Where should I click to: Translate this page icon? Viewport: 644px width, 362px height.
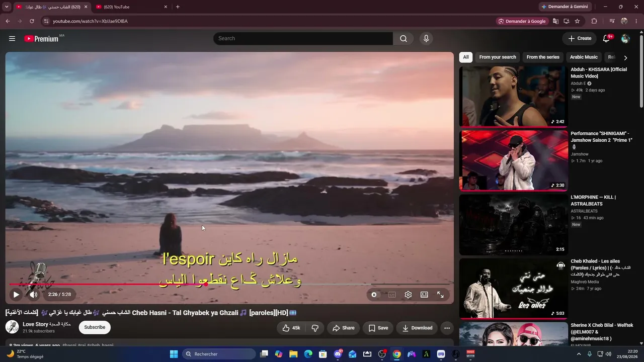[x=555, y=21]
